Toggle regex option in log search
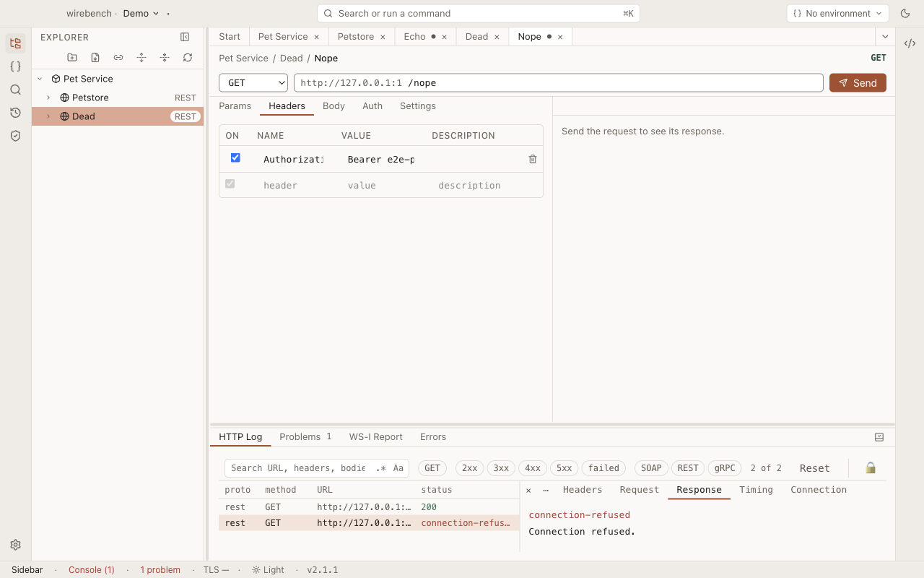924x578 pixels. click(381, 468)
